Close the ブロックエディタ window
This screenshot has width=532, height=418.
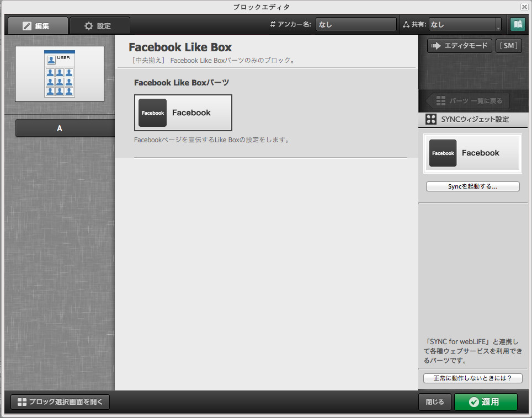pyautogui.click(x=524, y=7)
